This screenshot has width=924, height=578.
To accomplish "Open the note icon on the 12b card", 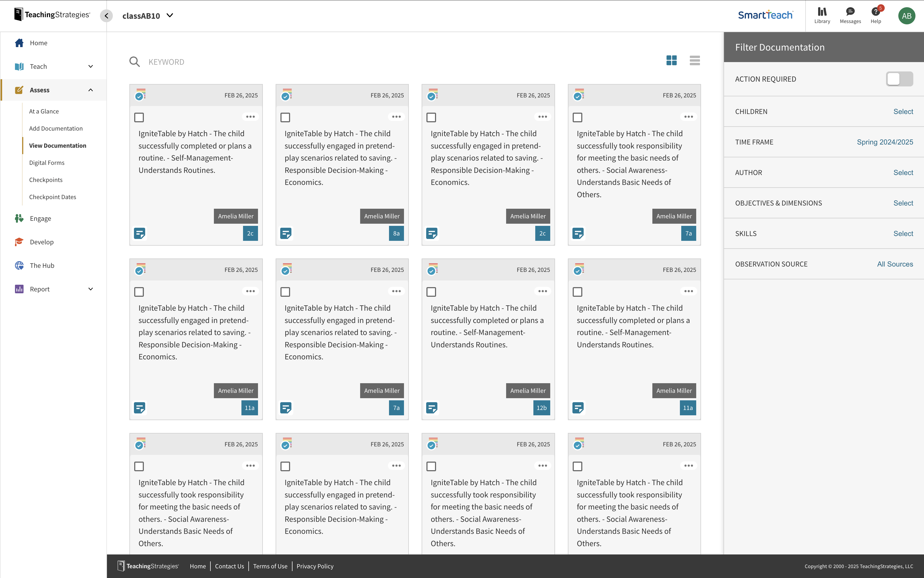I will 432,408.
